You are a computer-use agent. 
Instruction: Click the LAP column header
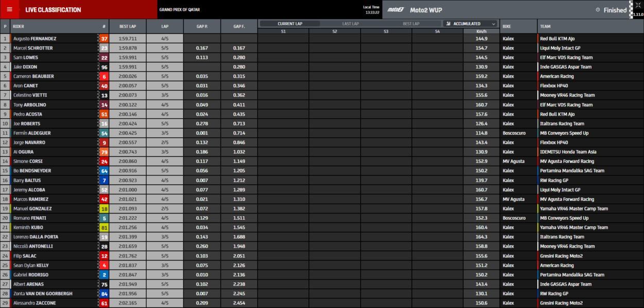click(165, 26)
